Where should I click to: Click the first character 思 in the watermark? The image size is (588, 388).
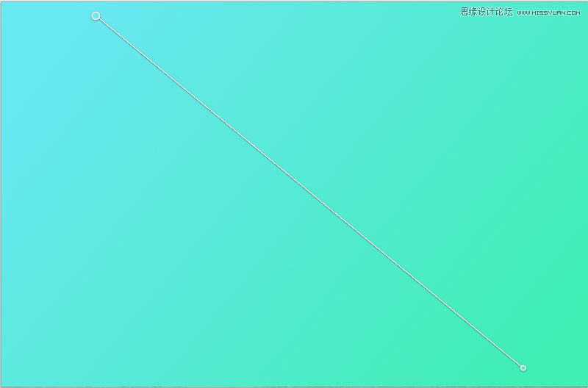tap(465, 12)
